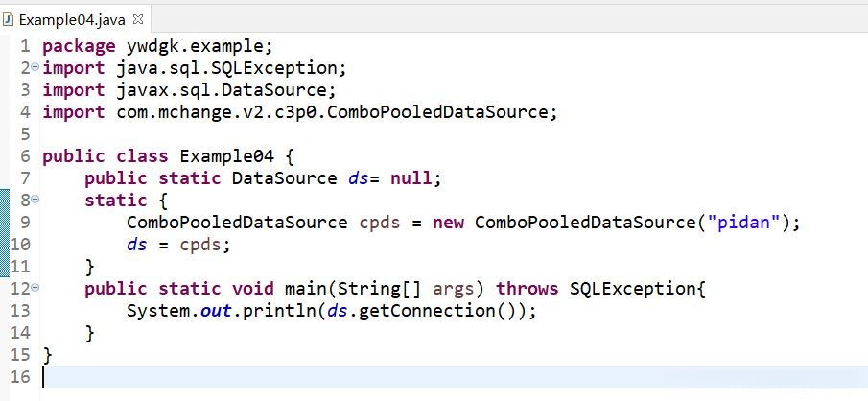Click line number 1 in the gutter
868x401 pixels.
[24, 46]
